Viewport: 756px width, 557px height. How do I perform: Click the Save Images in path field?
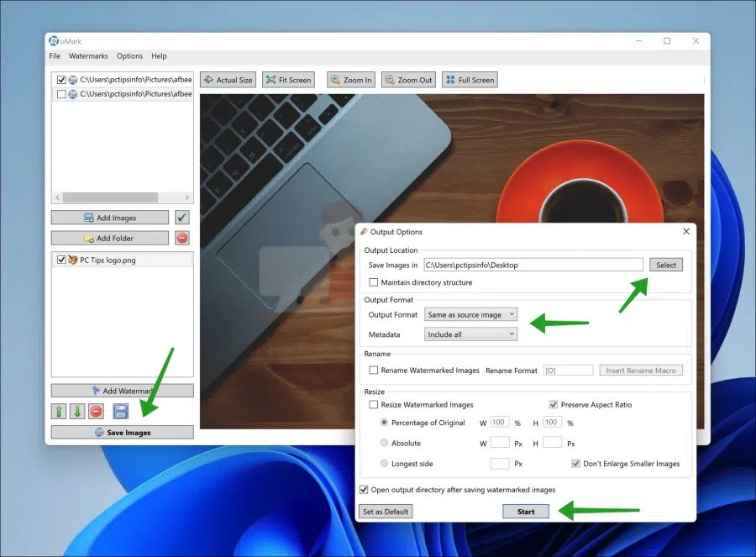tap(533, 265)
